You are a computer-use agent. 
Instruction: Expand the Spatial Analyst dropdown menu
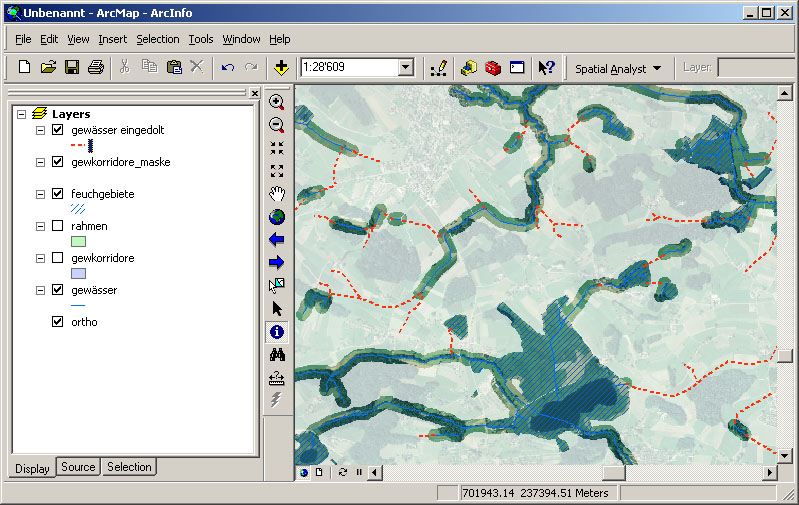pos(657,68)
